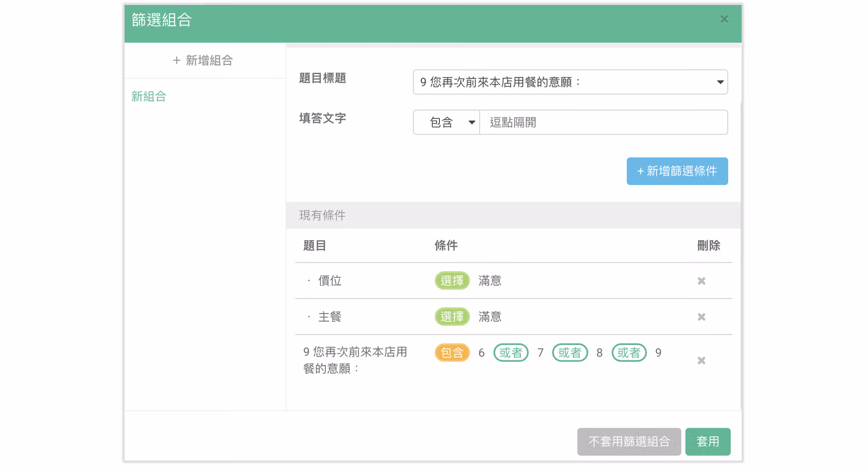Image resolution: width=868 pixels, height=466 pixels.
Task: Open the 題目標題 question dropdown
Action: [570, 82]
